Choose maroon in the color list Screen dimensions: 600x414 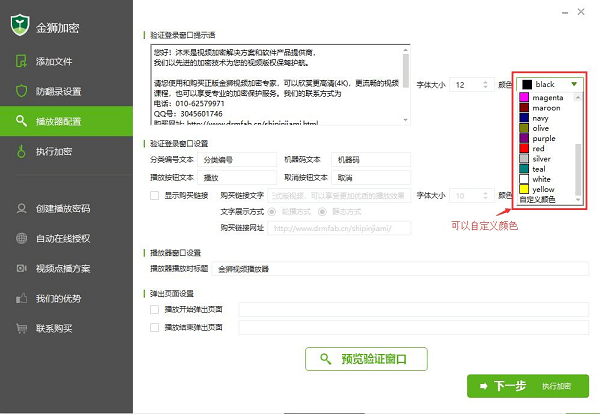[546, 108]
